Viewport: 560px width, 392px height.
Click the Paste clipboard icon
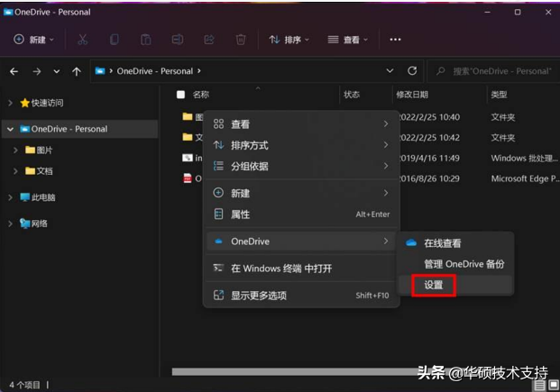click(x=146, y=40)
